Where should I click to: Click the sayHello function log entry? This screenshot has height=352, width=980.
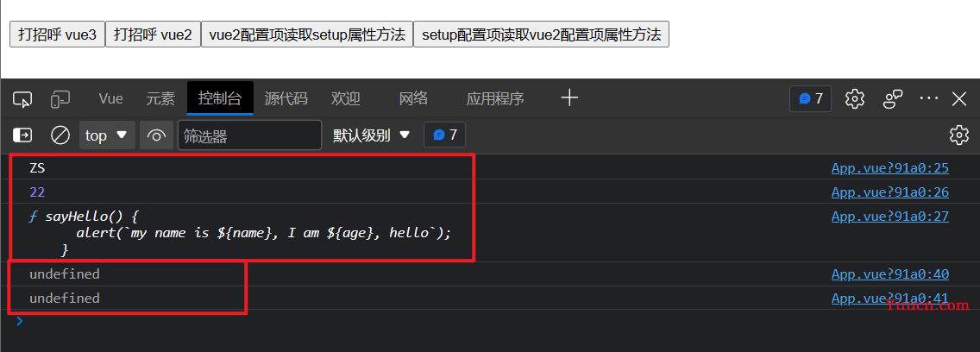click(x=240, y=233)
